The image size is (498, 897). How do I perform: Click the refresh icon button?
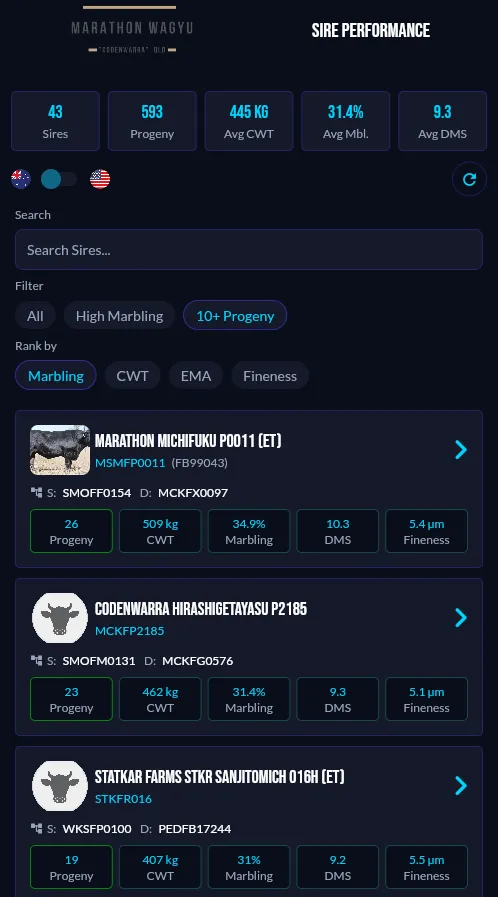(469, 180)
